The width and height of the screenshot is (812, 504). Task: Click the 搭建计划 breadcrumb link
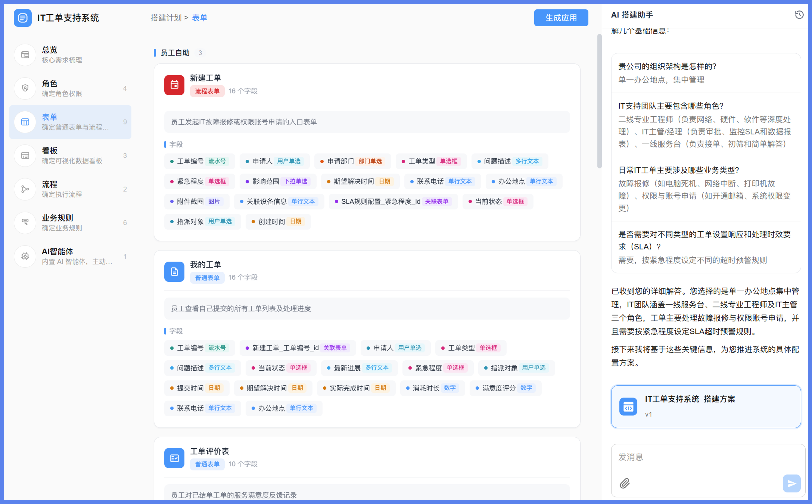point(166,18)
